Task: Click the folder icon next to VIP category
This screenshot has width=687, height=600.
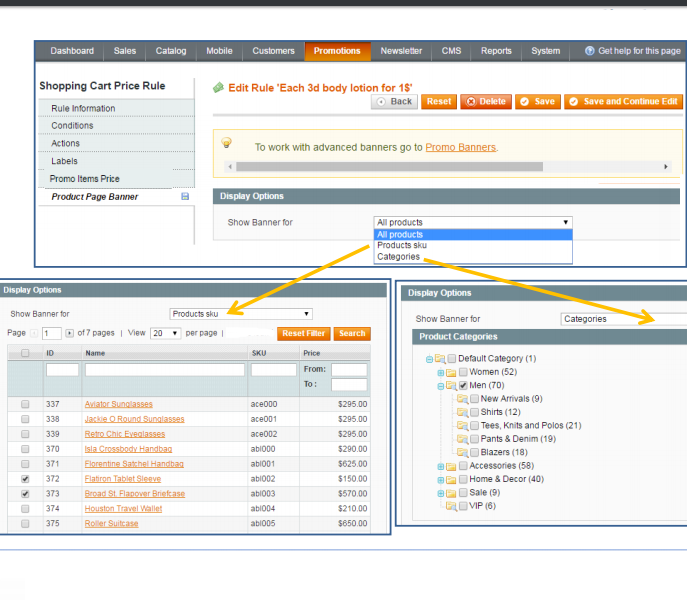Action: coord(450,506)
